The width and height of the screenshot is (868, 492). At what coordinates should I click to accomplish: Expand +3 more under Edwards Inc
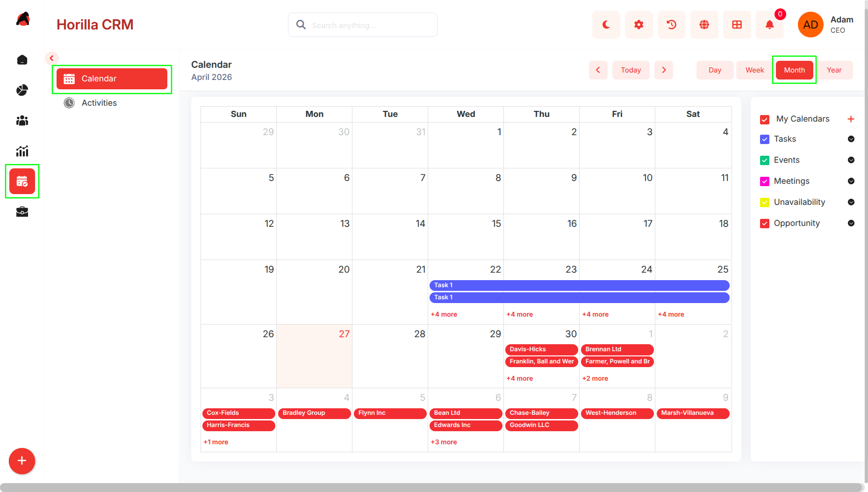click(444, 442)
